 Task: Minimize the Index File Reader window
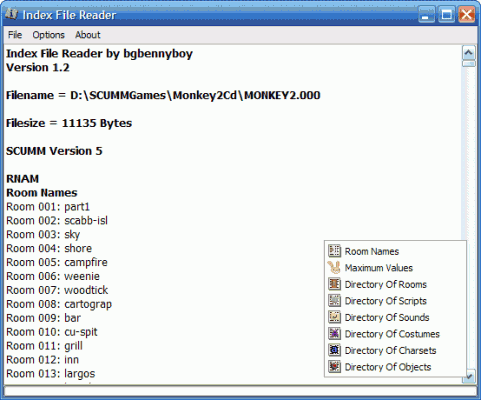(426, 15)
